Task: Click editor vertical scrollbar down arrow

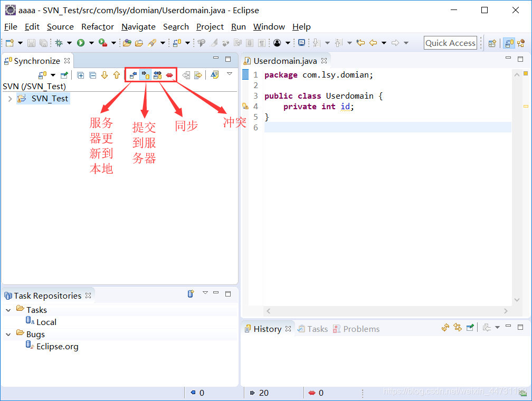Action: 517,300
